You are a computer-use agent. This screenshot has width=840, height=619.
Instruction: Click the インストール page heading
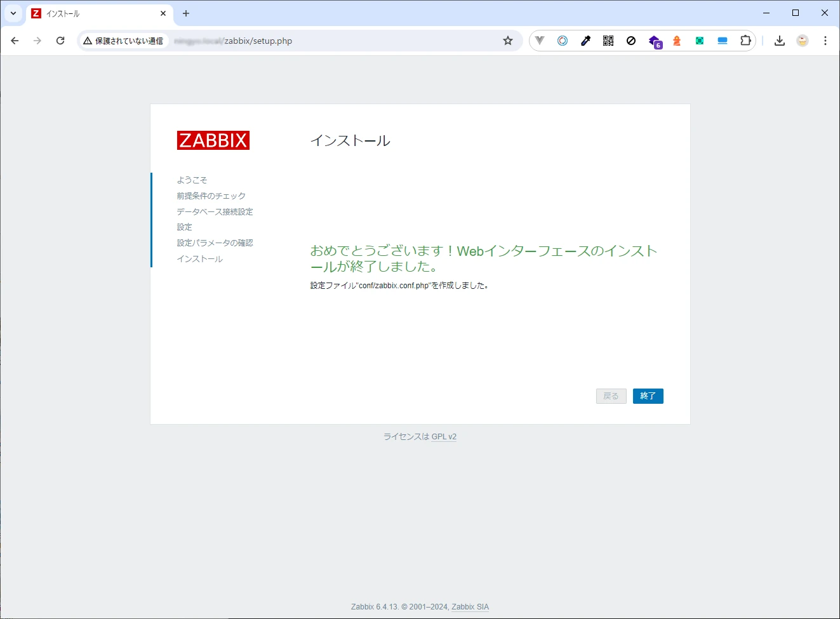(x=350, y=140)
